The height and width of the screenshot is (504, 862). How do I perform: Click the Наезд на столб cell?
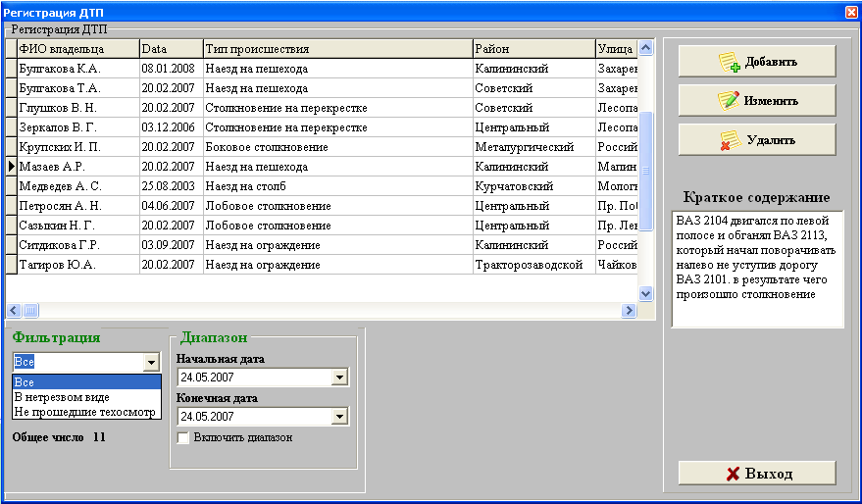point(338,186)
